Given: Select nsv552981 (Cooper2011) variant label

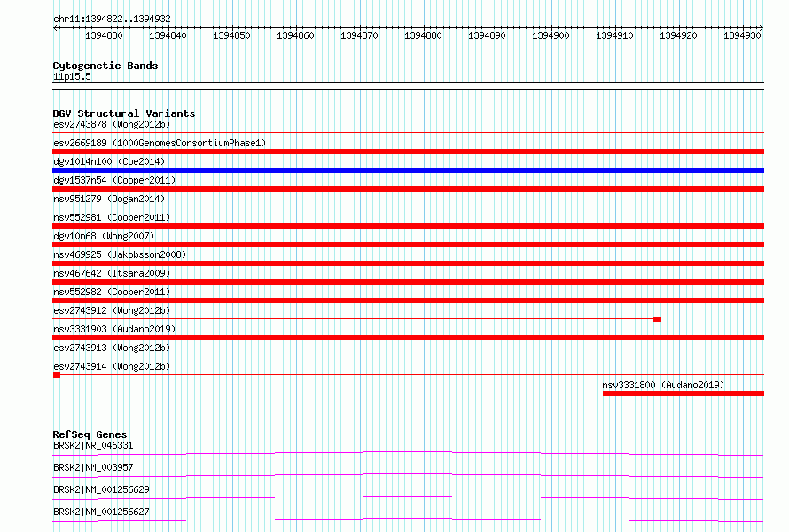Looking at the screenshot, I should tap(112, 217).
